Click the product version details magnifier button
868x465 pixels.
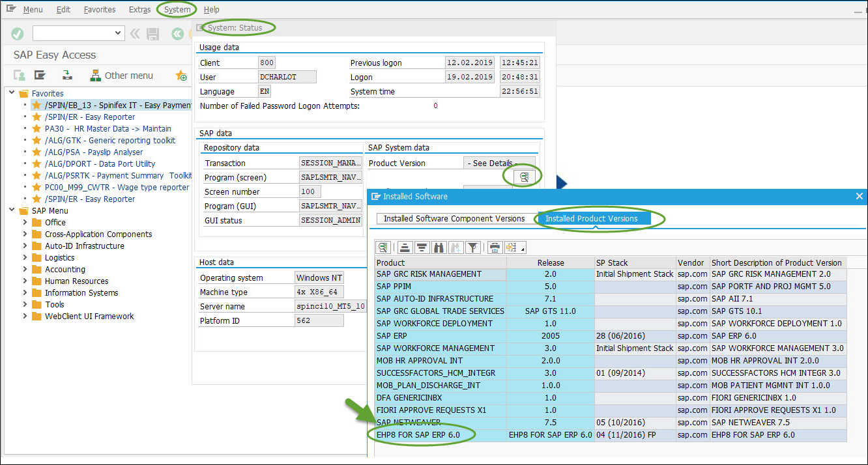(523, 176)
